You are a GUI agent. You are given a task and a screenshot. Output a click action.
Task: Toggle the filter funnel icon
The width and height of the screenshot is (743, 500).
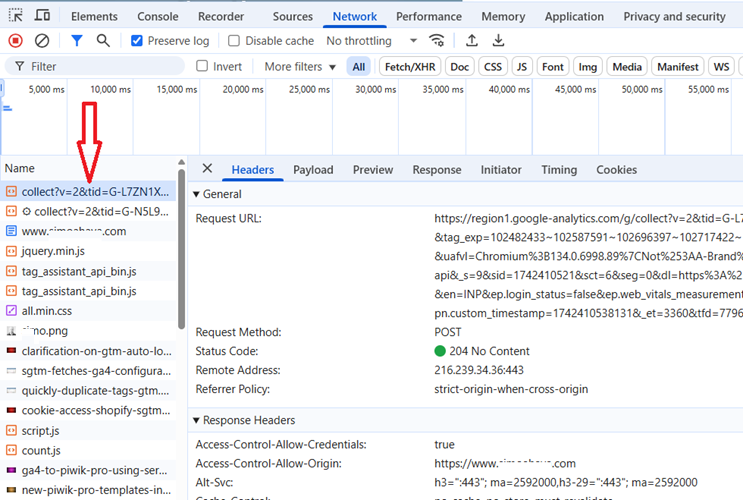coord(76,41)
